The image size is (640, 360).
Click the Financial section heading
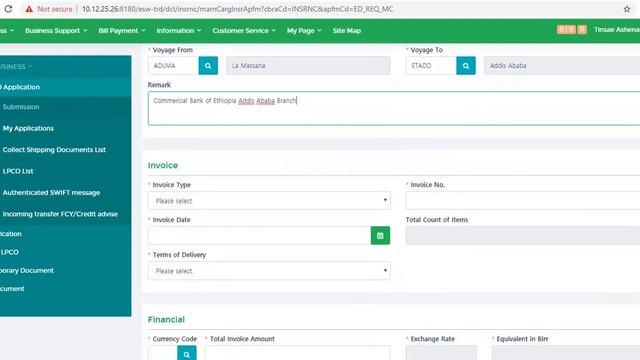click(166, 320)
